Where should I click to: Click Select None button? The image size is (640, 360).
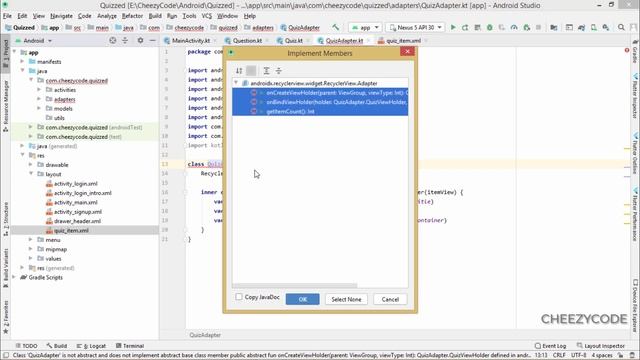[346, 299]
